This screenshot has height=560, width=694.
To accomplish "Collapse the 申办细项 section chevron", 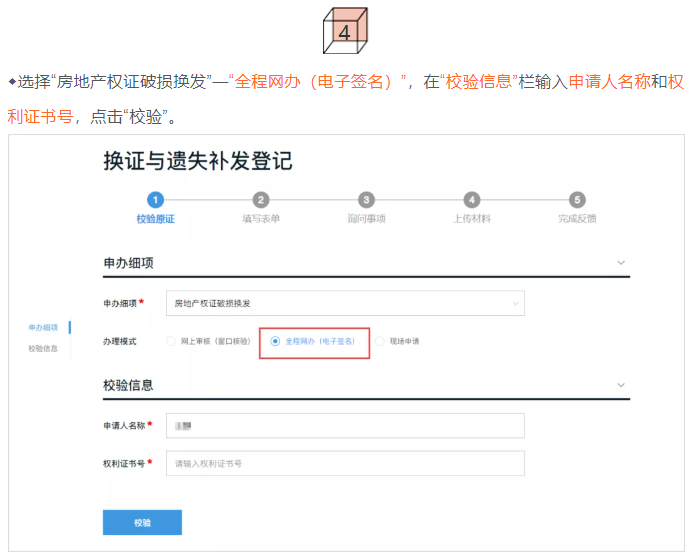I will click(620, 263).
